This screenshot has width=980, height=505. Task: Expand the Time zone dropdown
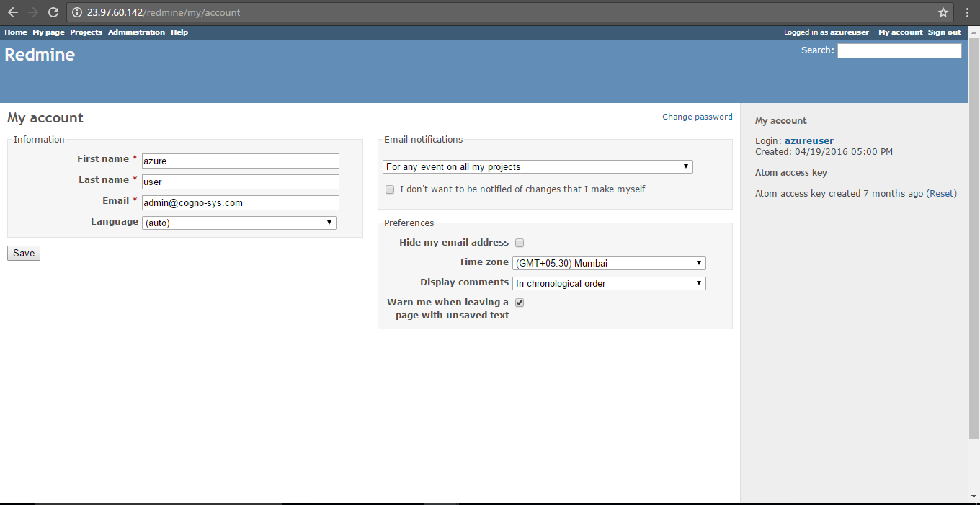[609, 264]
